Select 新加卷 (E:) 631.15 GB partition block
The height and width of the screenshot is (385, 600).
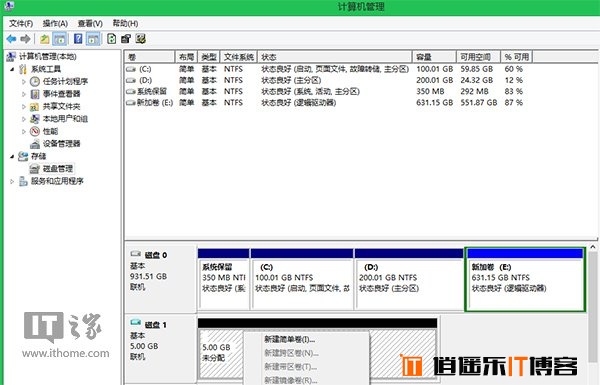525,279
